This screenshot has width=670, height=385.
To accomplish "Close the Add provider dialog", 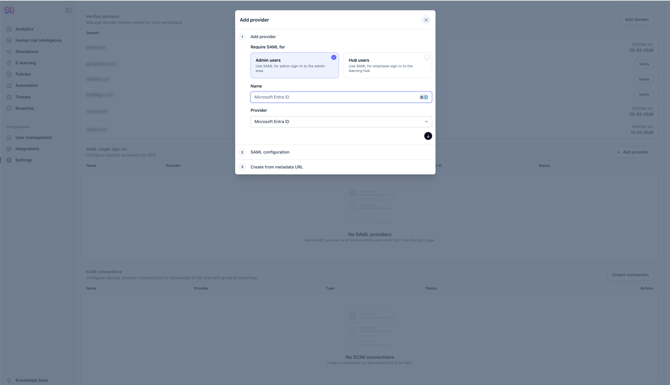I will click(426, 20).
